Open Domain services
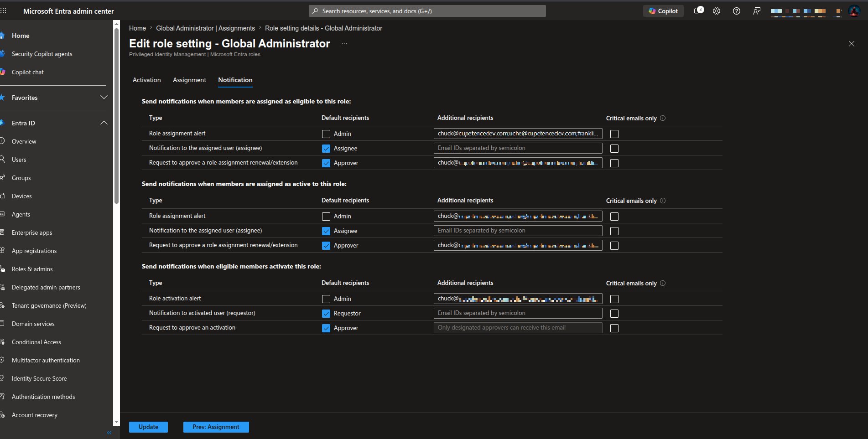Screen dimensions: 868x439 (x=33, y=324)
